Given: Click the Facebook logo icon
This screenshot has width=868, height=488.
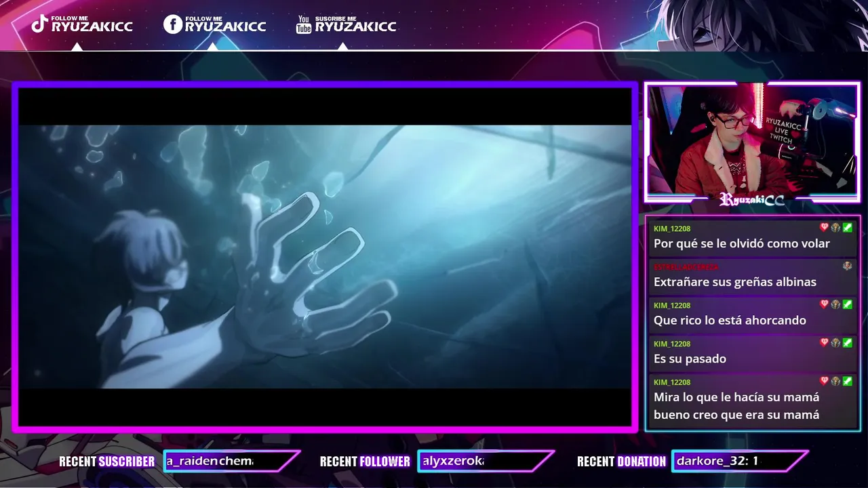Looking at the screenshot, I should pyautogui.click(x=173, y=24).
